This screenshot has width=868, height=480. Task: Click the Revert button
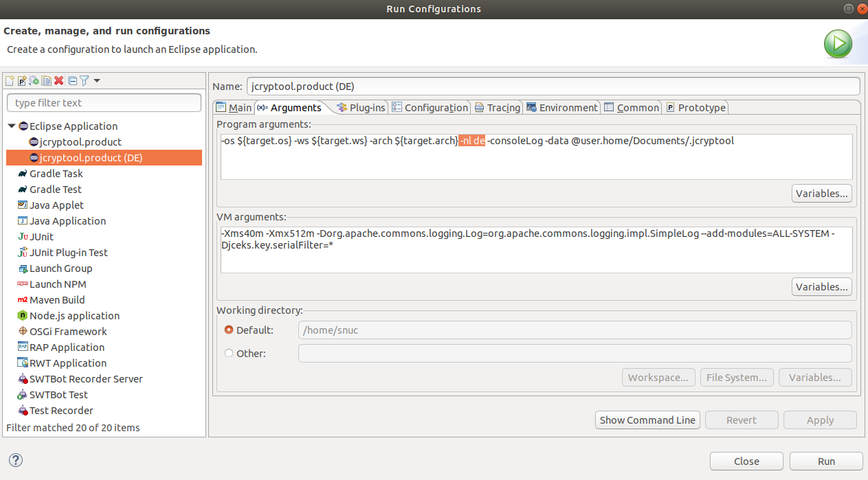[x=742, y=420]
